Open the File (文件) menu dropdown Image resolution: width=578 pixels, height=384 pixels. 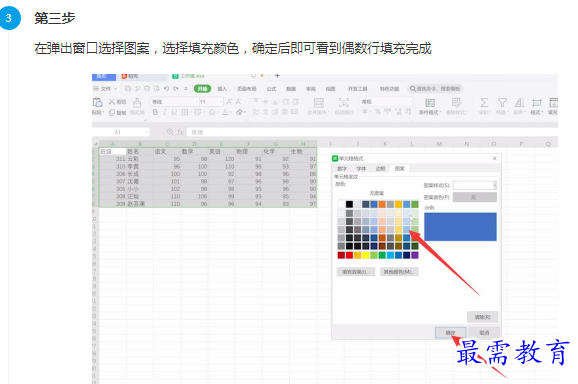(x=105, y=89)
